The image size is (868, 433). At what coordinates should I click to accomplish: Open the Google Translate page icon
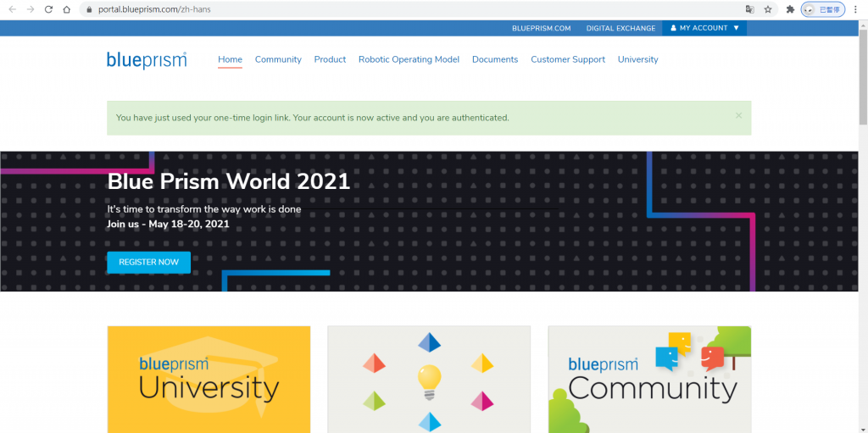click(x=749, y=9)
